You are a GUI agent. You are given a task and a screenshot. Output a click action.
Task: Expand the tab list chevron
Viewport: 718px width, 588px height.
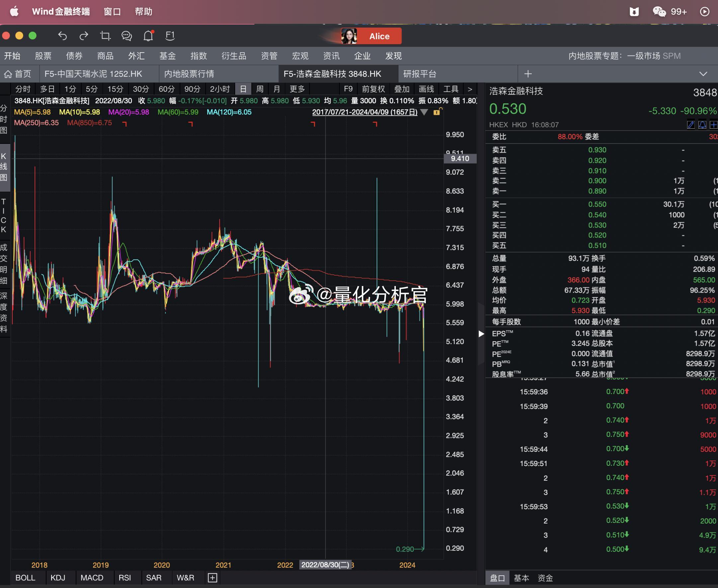[703, 74]
